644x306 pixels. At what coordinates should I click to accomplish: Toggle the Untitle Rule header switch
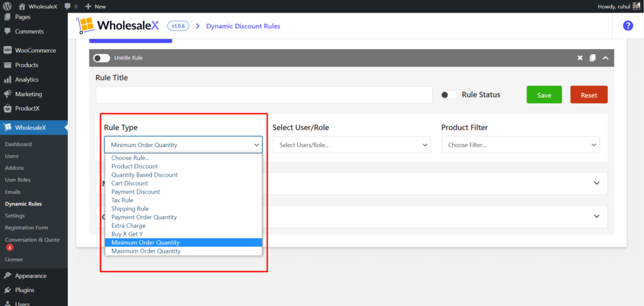(101, 58)
